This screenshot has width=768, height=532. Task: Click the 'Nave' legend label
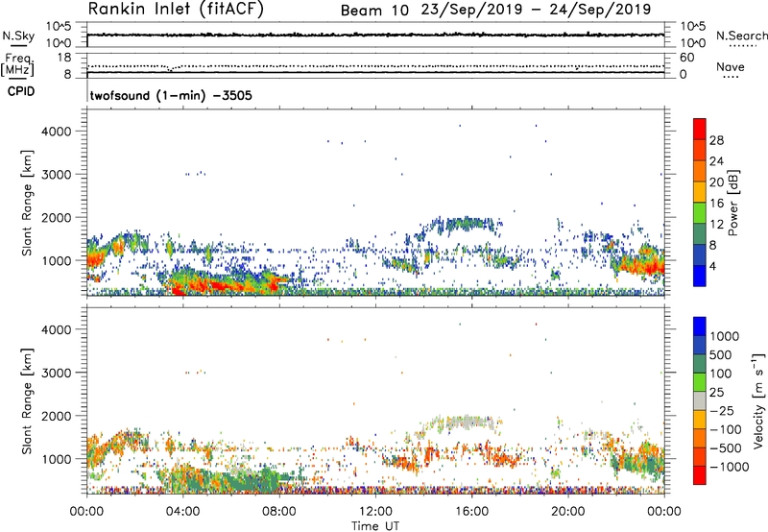click(731, 66)
